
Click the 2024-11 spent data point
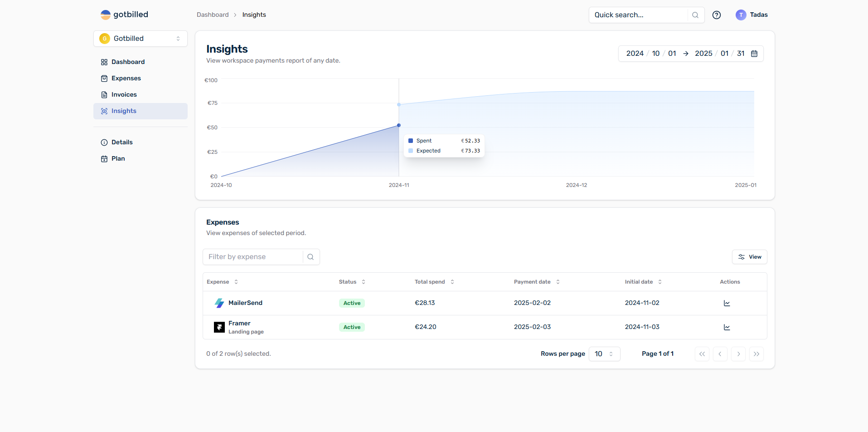point(399,125)
